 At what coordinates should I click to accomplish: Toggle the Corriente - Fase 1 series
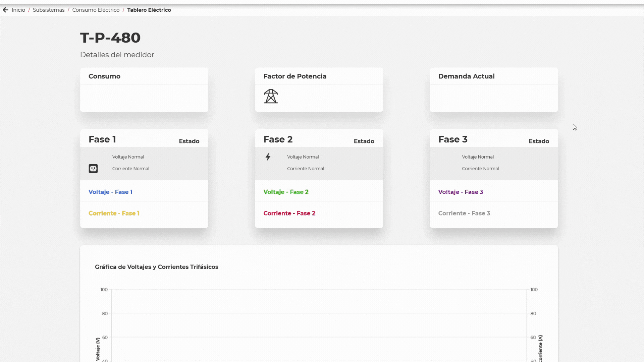pos(114,213)
